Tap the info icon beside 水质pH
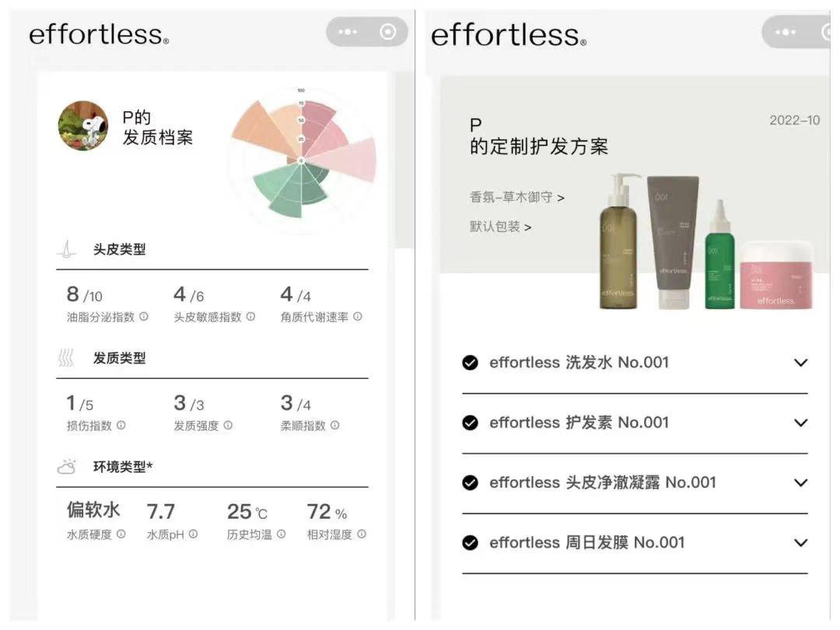Image resolution: width=840 pixels, height=630 pixels. click(x=193, y=534)
